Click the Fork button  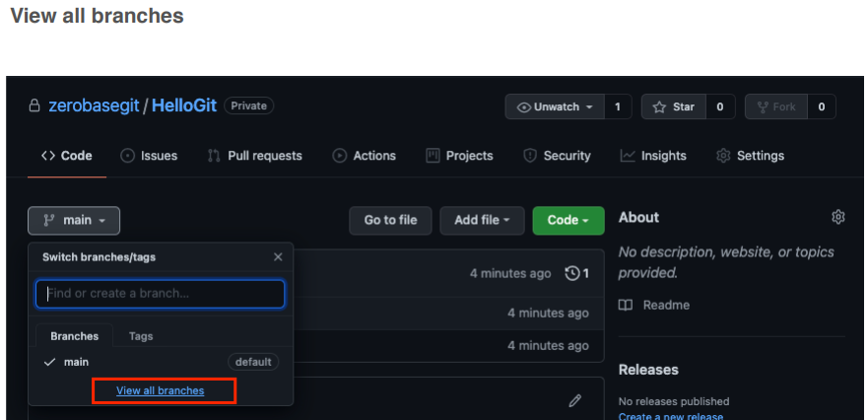[x=776, y=106]
